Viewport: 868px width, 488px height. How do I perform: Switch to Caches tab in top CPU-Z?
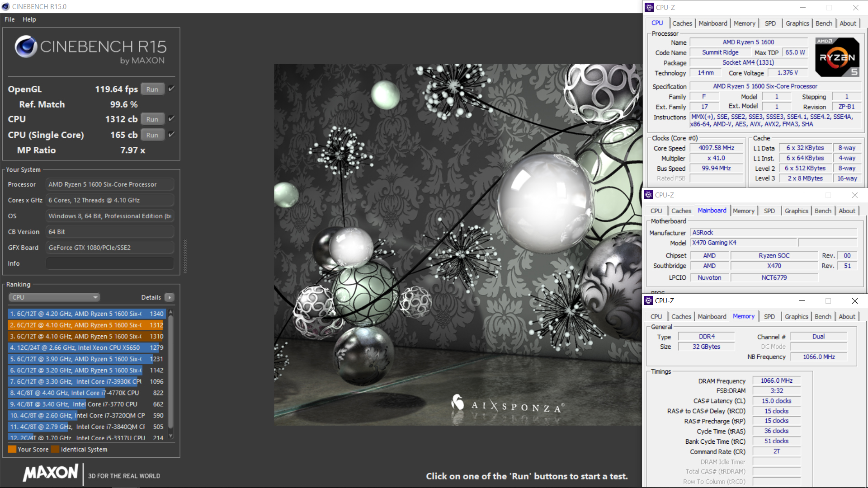[x=682, y=23]
